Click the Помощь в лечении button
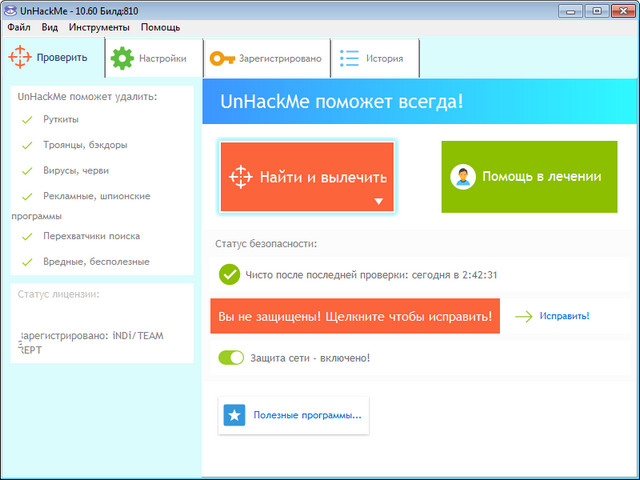 [529, 177]
